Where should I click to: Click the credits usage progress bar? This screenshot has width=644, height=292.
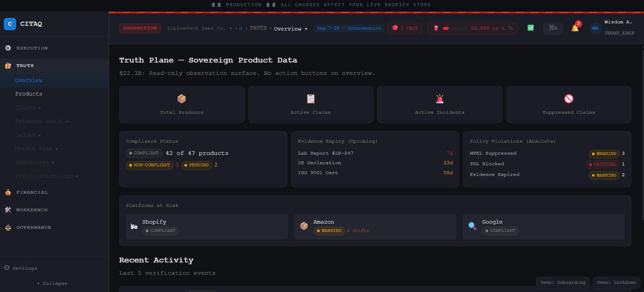[x=455, y=28]
